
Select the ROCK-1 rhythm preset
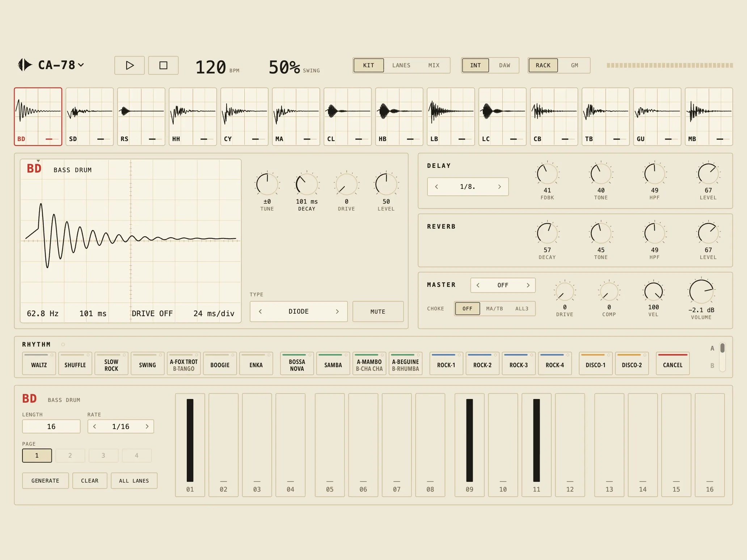click(446, 364)
